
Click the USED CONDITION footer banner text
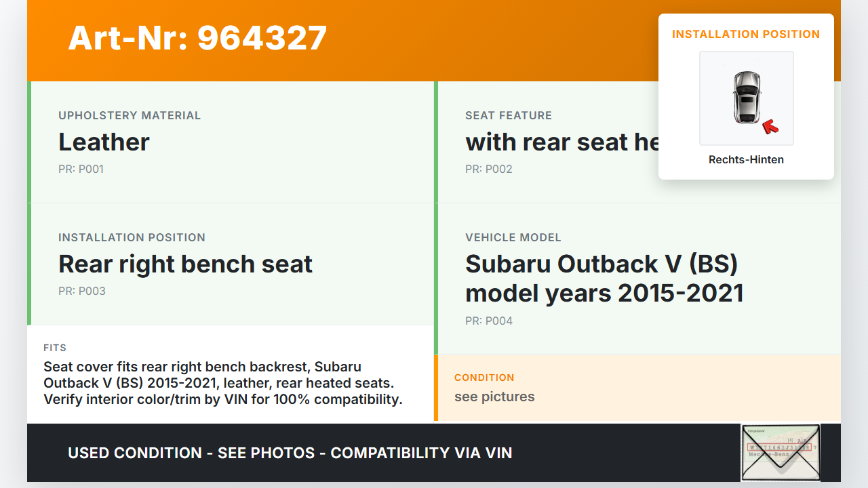[290, 453]
